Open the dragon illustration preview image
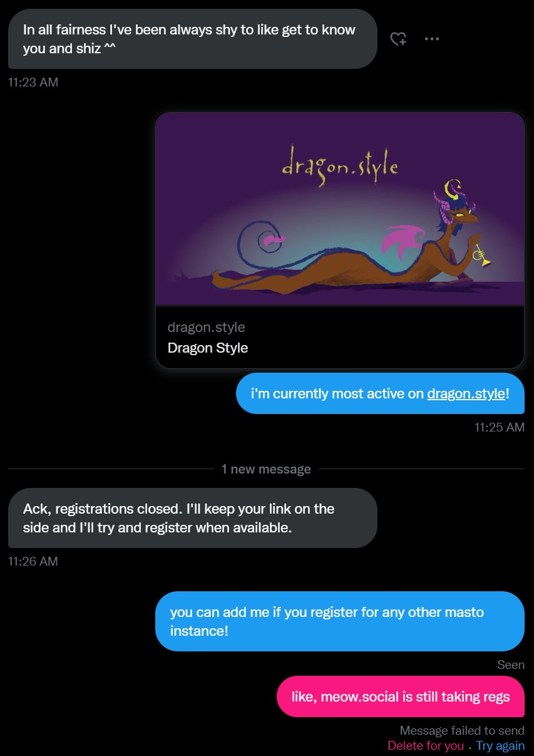Screen dimensions: 534x756 point(340,209)
